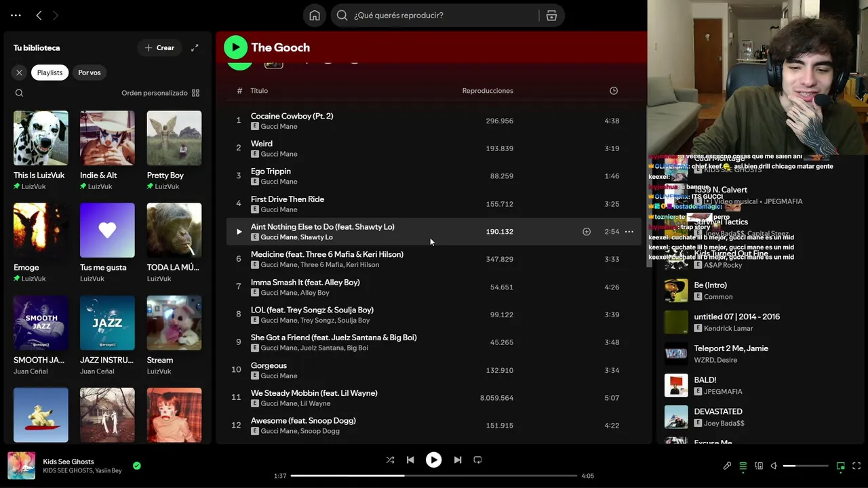Image resolution: width=868 pixels, height=488 pixels.
Task: Open Shawty Lo artist link
Action: [317, 237]
